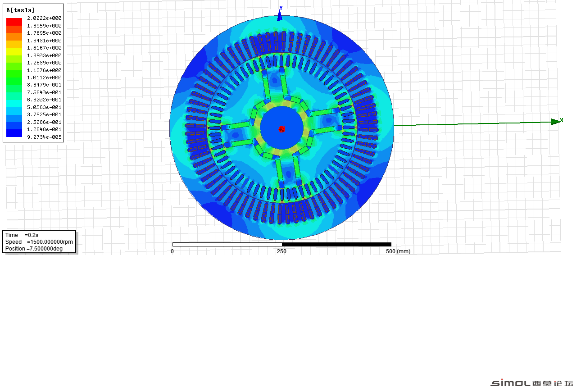
Task: Click the yellow 1.5167e+000 legend swatch
Action: (x=14, y=51)
